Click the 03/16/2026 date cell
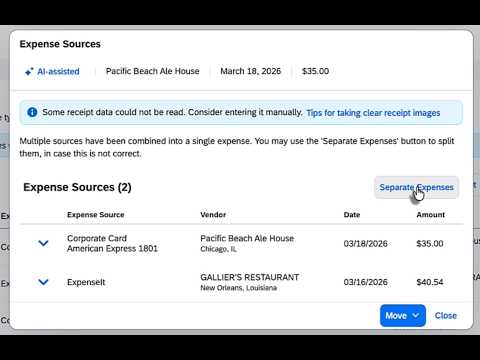480x360 pixels. (365, 282)
